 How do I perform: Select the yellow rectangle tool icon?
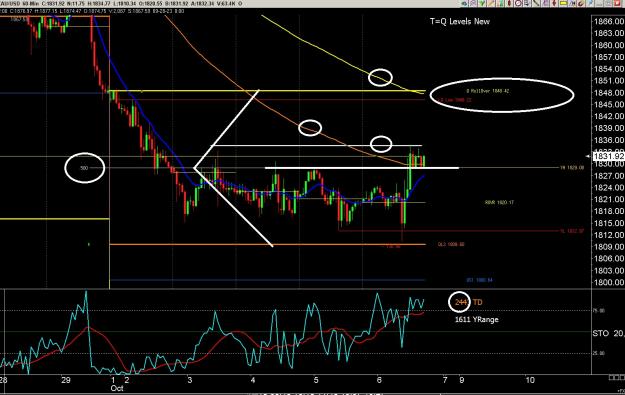click(x=563, y=4)
